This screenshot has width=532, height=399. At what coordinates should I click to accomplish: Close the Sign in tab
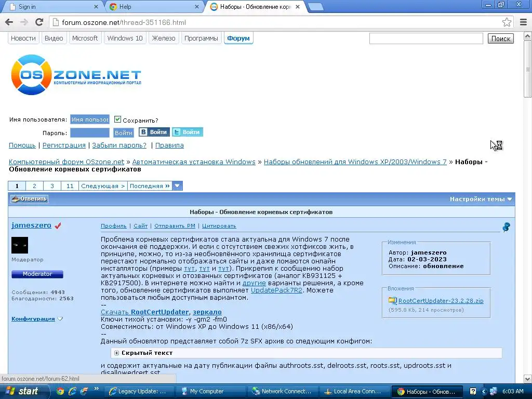pos(96,7)
